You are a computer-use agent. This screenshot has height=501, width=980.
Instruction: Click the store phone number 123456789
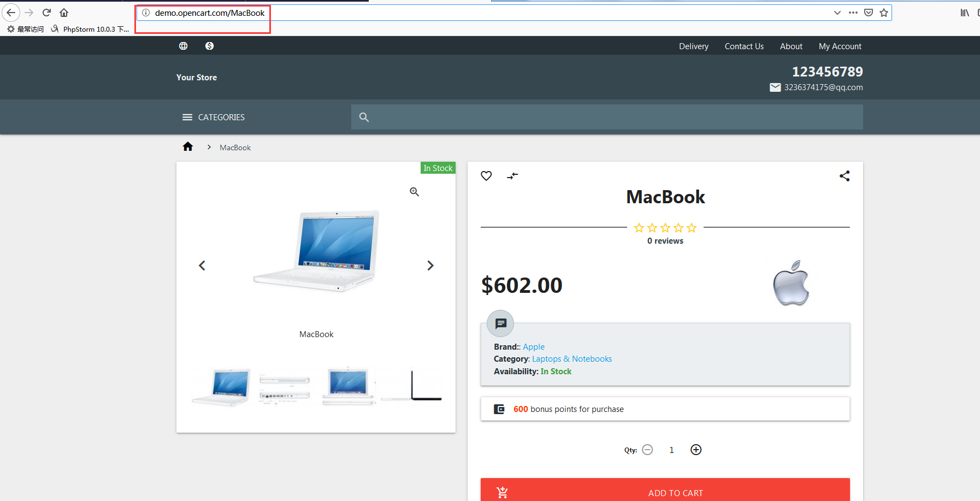click(828, 72)
